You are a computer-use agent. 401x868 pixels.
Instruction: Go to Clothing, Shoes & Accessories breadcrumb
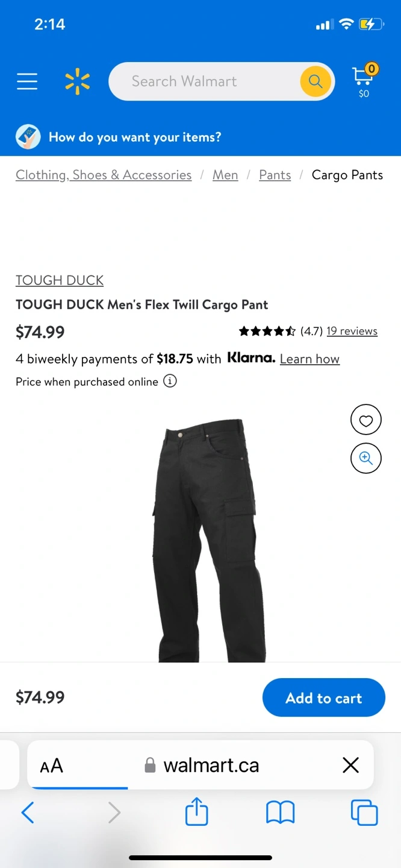(104, 175)
